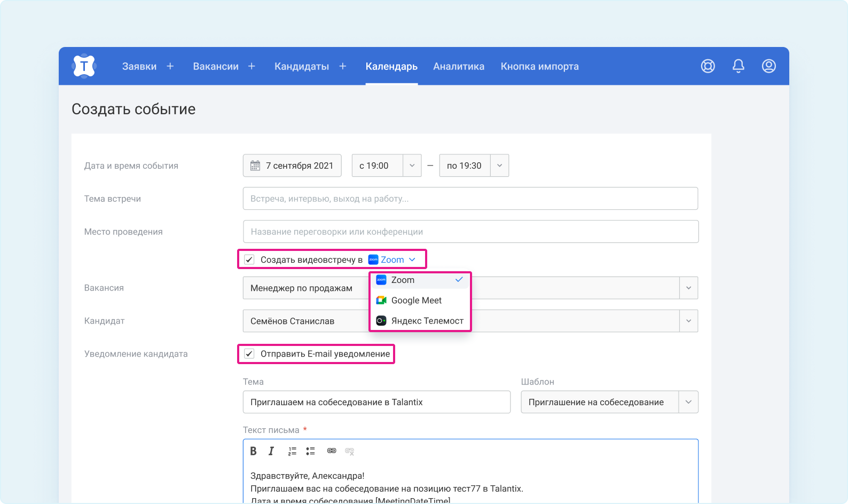Image resolution: width=848 pixels, height=504 pixels.
Task: Add a new vacancy via the plus next to Вакансии
Action: pyautogui.click(x=252, y=66)
